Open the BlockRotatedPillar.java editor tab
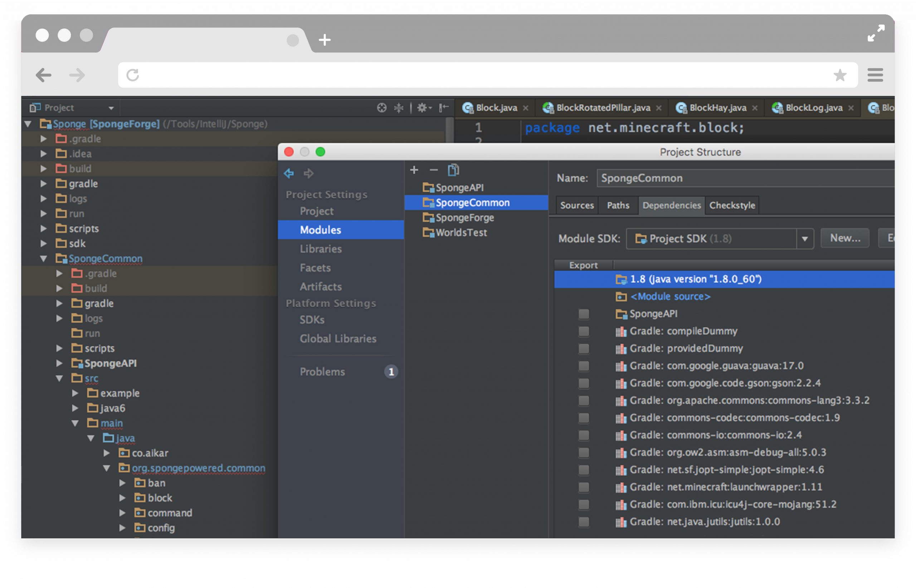This screenshot has width=916, height=588. pos(603,108)
